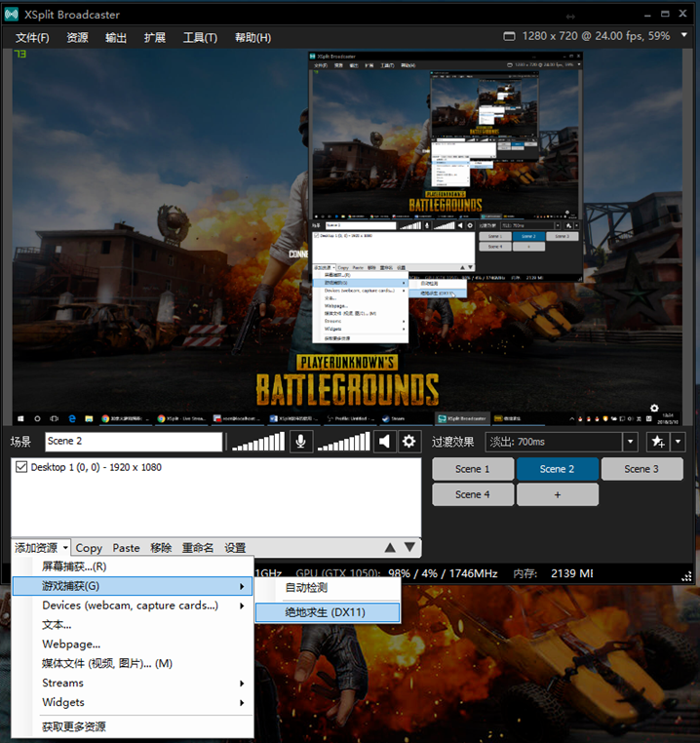Image resolution: width=700 pixels, height=743 pixels.
Task: Select 游戏捕获(G) menu entry
Action: pyautogui.click(x=133, y=586)
